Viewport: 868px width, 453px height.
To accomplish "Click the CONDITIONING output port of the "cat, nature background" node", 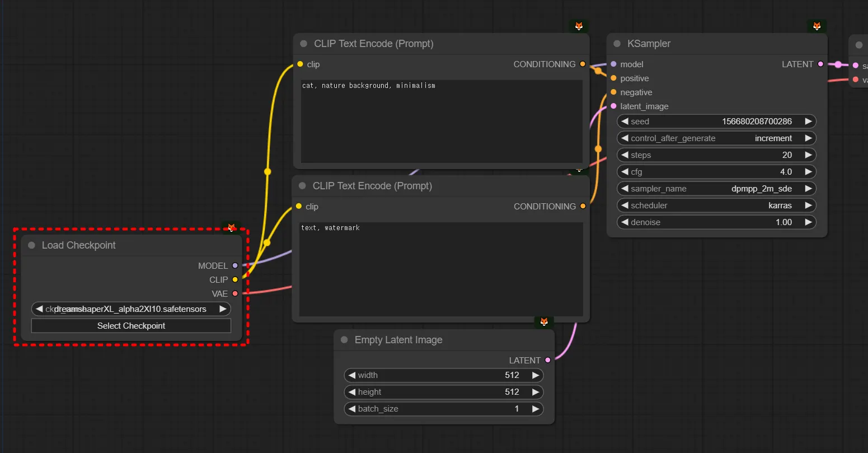I will click(583, 64).
